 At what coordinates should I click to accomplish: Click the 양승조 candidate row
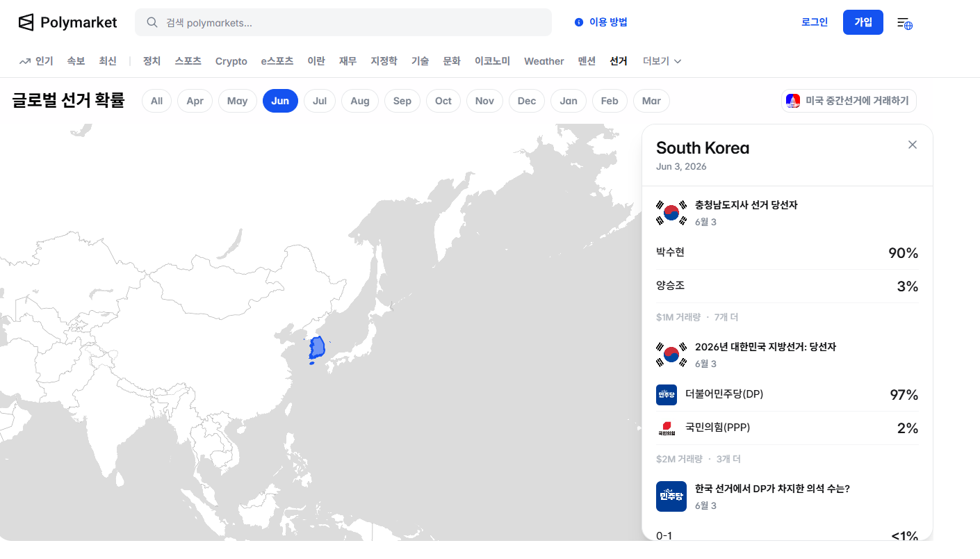tap(787, 286)
